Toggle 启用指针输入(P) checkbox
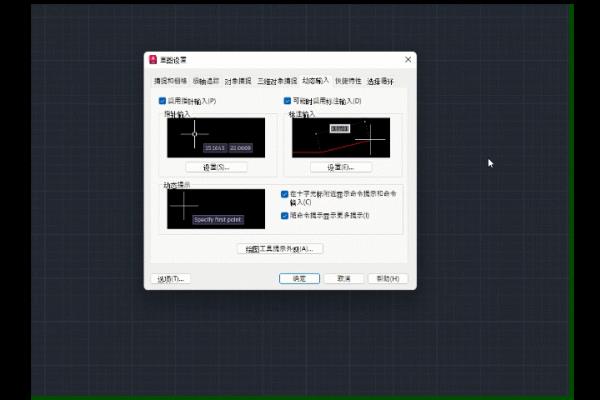Viewport: 600px width, 400px height. [x=162, y=101]
